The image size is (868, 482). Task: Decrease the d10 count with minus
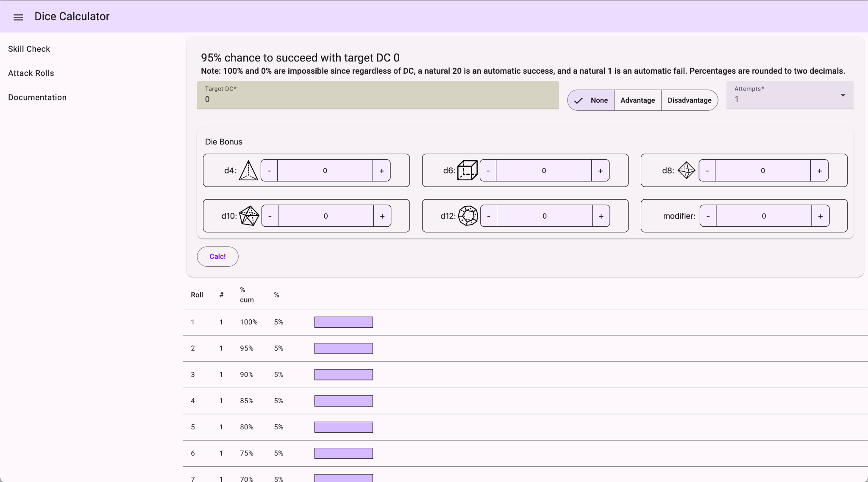270,216
